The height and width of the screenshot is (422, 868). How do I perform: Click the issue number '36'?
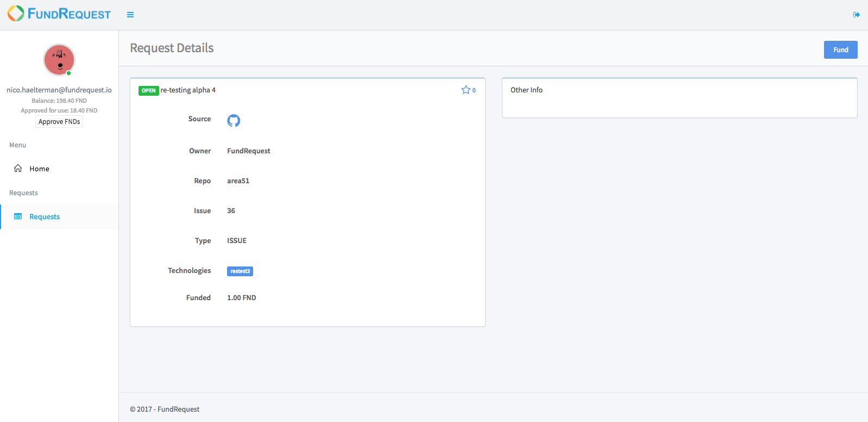(x=231, y=211)
